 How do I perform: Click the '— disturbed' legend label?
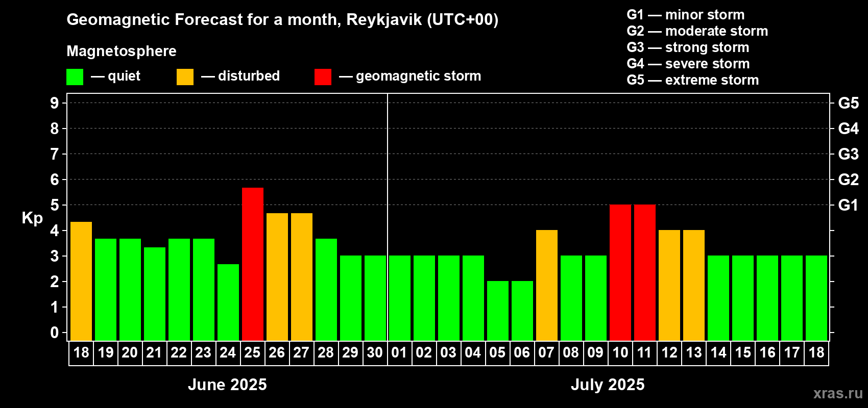pyautogui.click(x=240, y=76)
